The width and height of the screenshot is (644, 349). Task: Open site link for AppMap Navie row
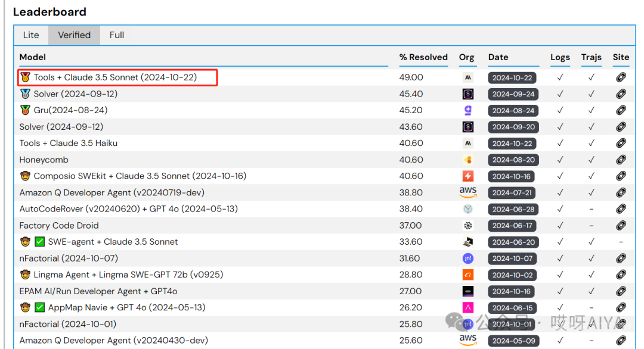pyautogui.click(x=621, y=307)
